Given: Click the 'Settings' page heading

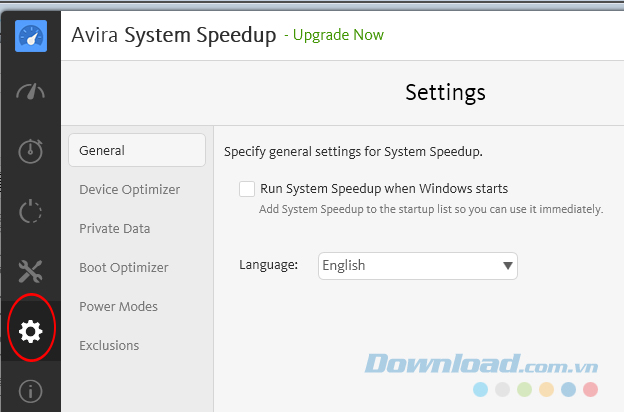Looking at the screenshot, I should pos(445,92).
